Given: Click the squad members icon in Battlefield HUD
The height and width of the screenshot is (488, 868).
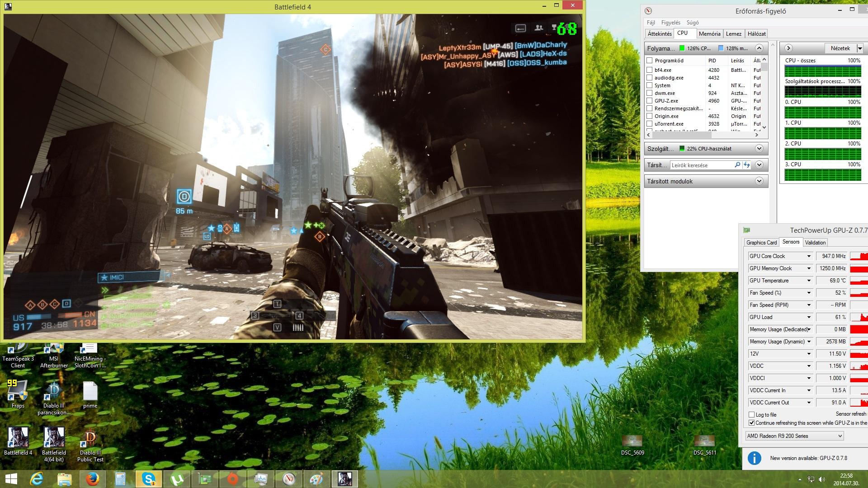Looking at the screenshot, I should [538, 28].
